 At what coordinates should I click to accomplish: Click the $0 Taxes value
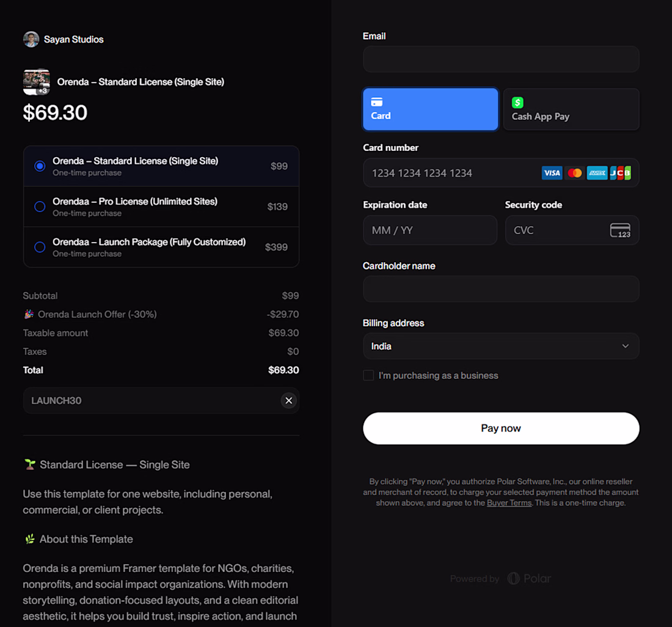click(x=293, y=351)
